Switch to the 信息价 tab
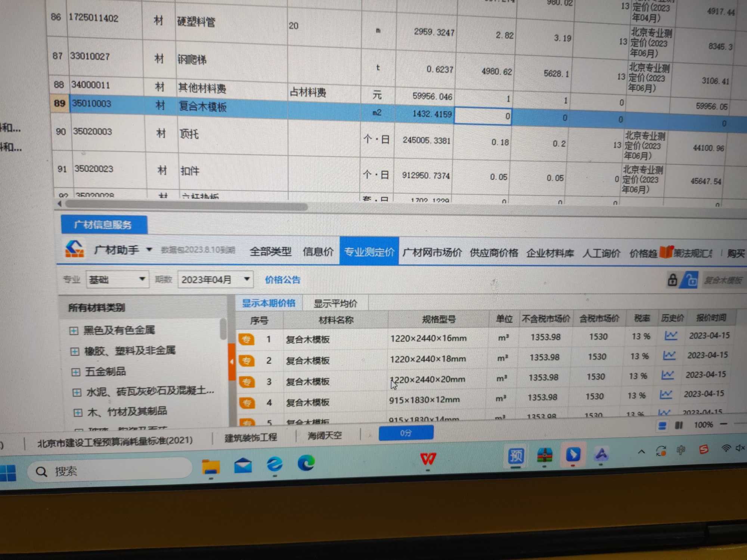Viewport: 747px width, 560px height. pyautogui.click(x=318, y=252)
